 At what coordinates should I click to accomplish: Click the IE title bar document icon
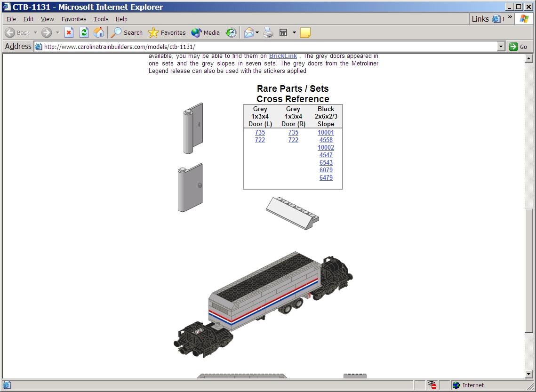[7, 7]
